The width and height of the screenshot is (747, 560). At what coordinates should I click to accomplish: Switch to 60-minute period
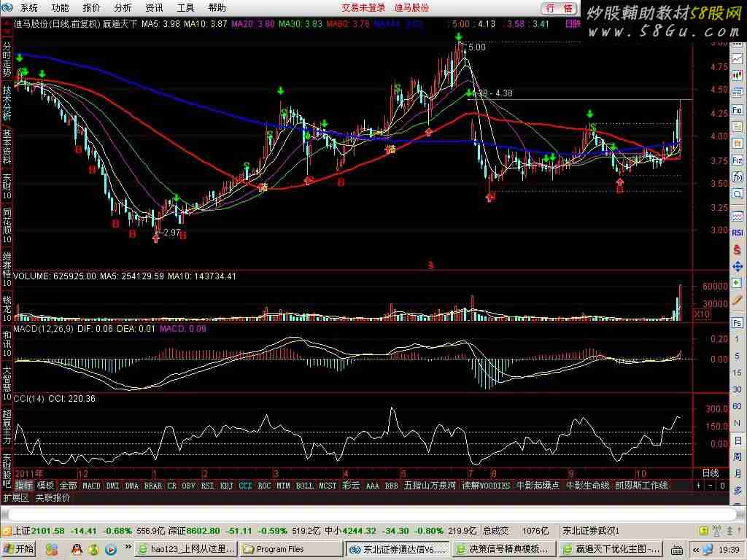point(737,406)
